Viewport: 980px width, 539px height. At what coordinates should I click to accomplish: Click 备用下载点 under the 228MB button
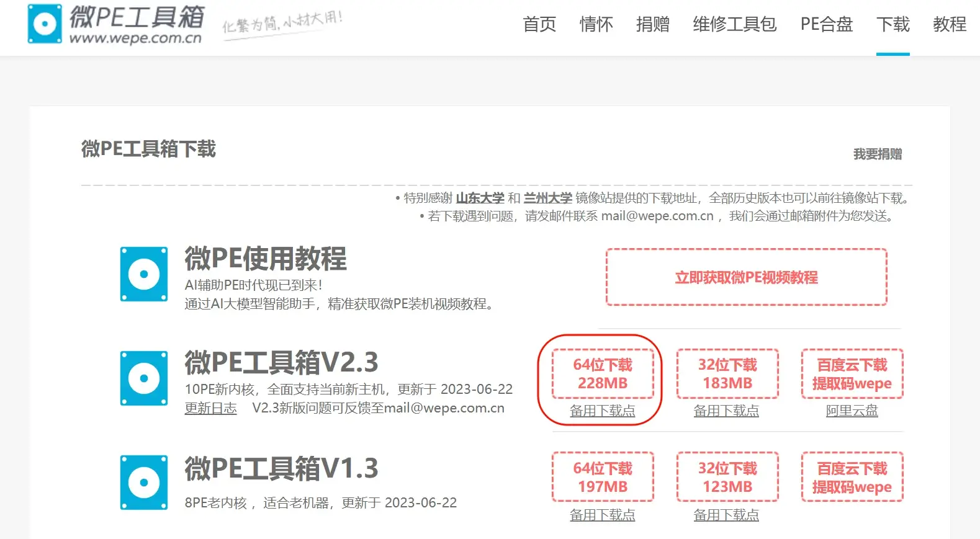[x=603, y=411]
